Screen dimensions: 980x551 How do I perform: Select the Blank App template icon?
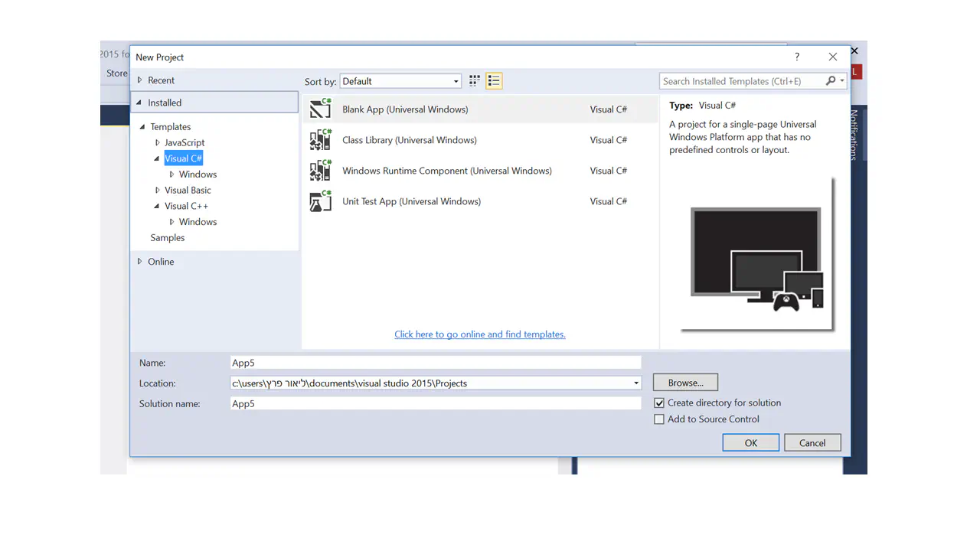click(x=320, y=109)
